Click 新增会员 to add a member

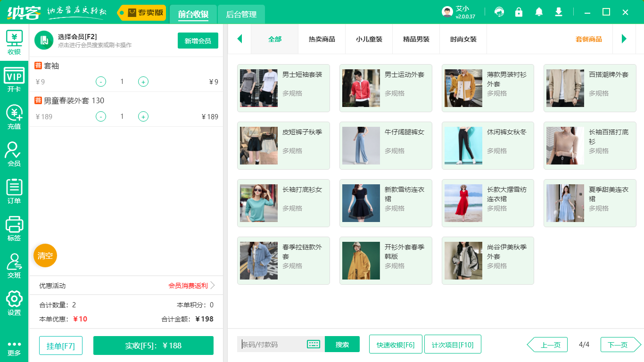coord(198,41)
